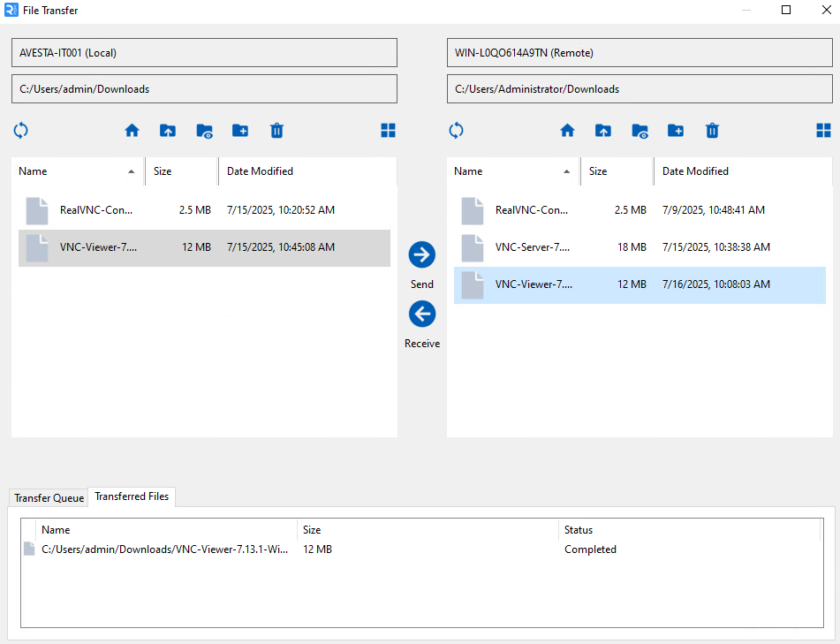Viewport: 840px width, 644px height.
Task: Create a new folder on the remote machine
Action: (676, 130)
